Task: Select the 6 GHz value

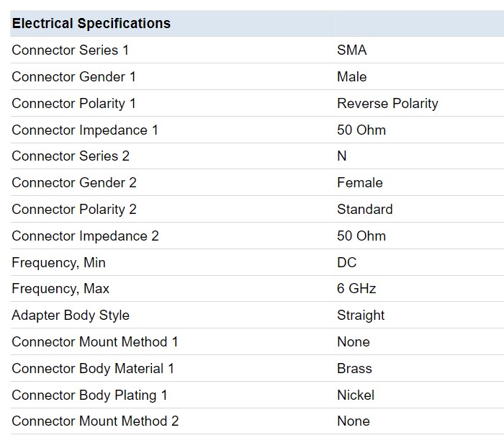Action: point(356,289)
